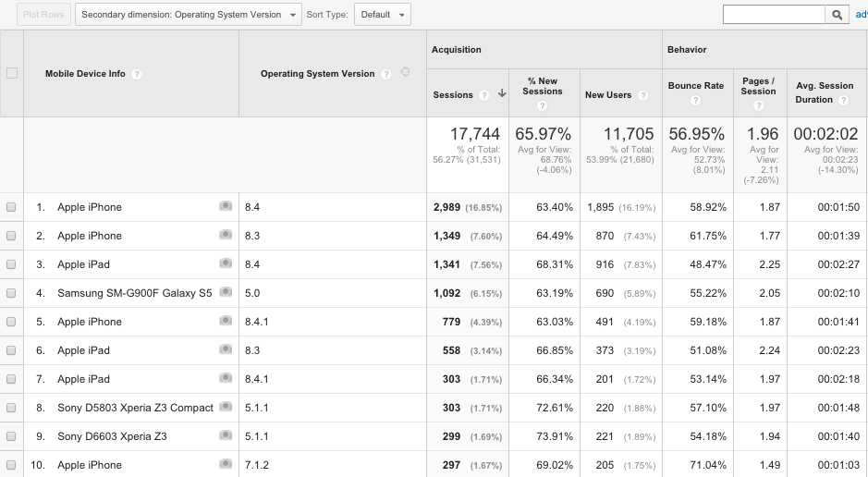
Task: Click the Behavior group header
Action: coord(687,50)
